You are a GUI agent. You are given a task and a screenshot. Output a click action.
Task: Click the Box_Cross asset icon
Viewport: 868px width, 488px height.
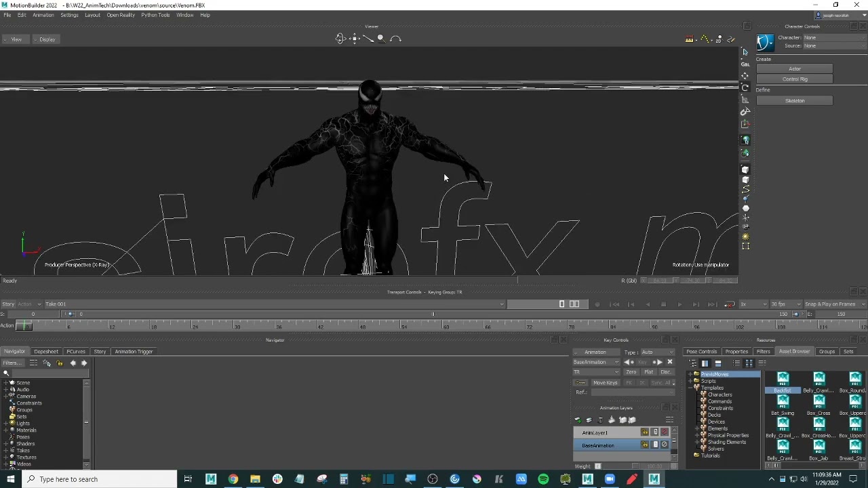pyautogui.click(x=819, y=402)
